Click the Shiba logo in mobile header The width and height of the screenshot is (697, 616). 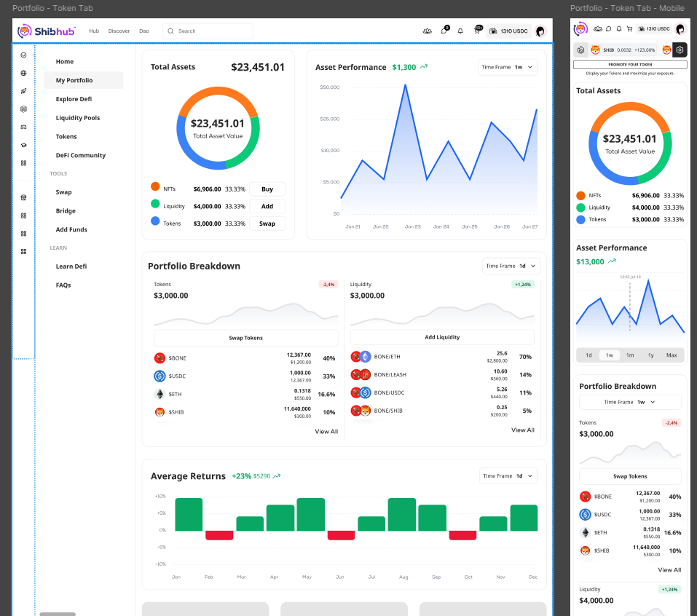coord(580,29)
